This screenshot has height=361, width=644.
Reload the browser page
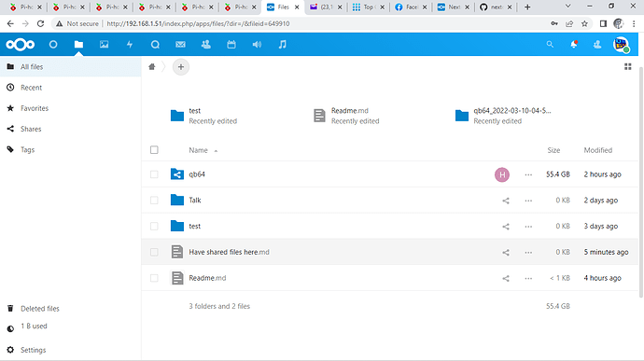pyautogui.click(x=40, y=24)
